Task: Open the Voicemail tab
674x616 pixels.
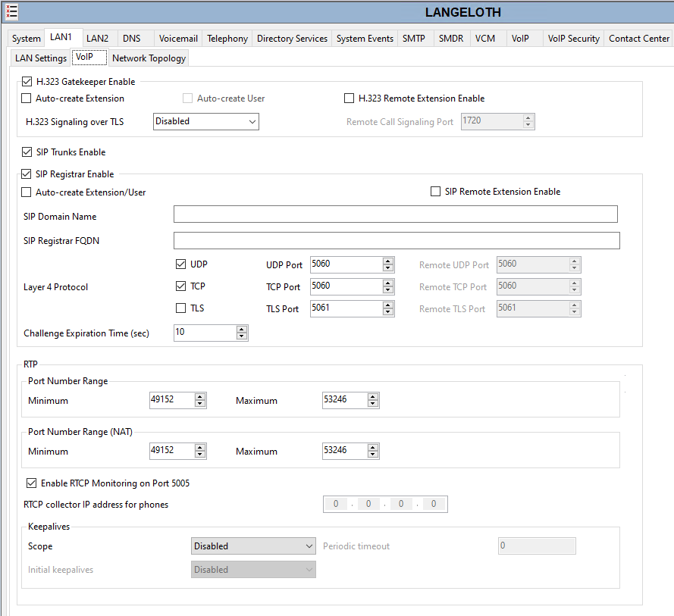Action: (x=178, y=39)
